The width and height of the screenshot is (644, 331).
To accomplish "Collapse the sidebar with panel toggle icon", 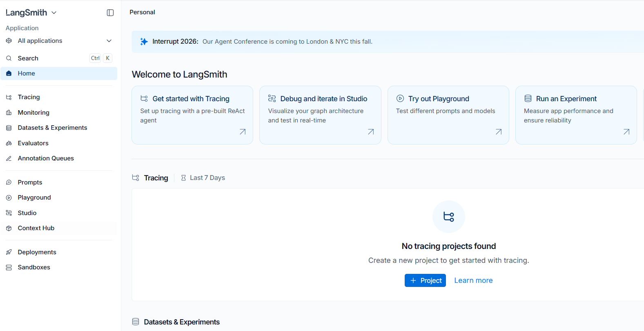I will pyautogui.click(x=110, y=13).
